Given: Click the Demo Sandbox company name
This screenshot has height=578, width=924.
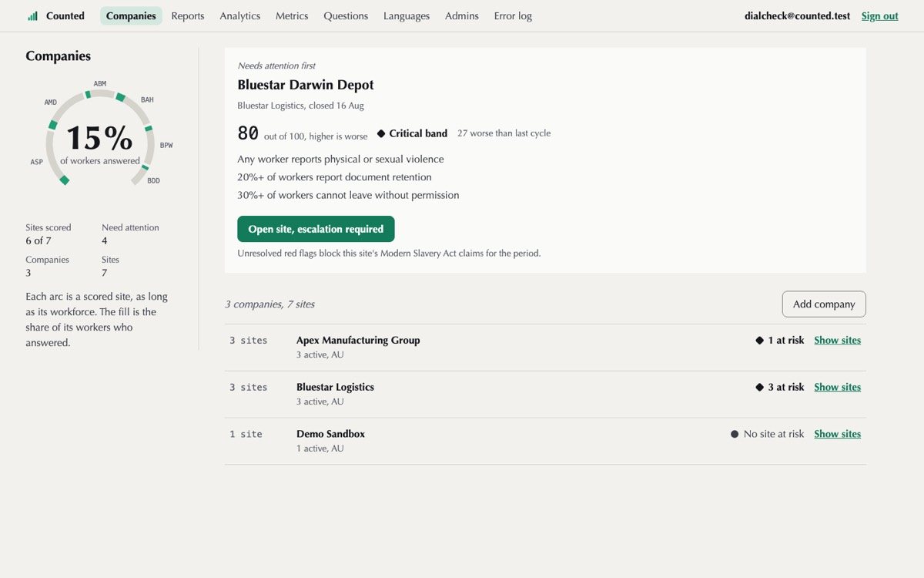Looking at the screenshot, I should pyautogui.click(x=330, y=434).
